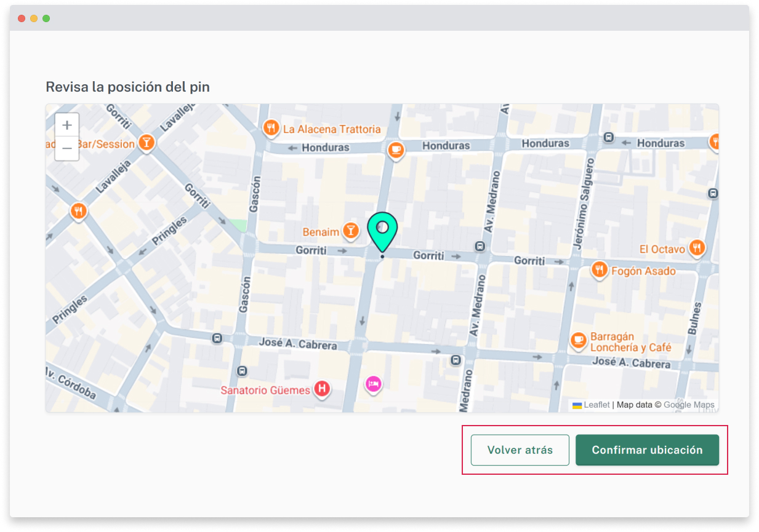Screen dimensions: 759x532
Task: Click the Fogón Asado place label
Action: [643, 271]
